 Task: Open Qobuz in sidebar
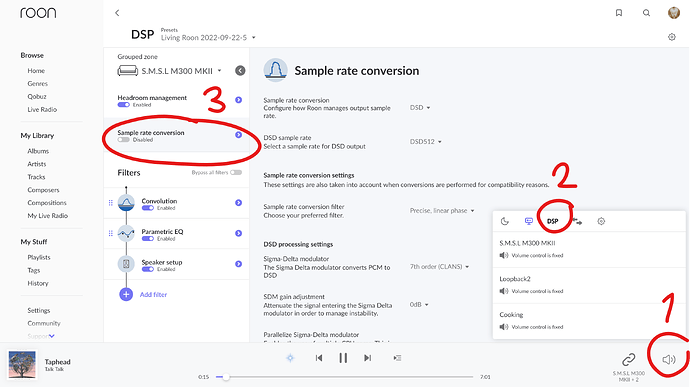click(37, 96)
